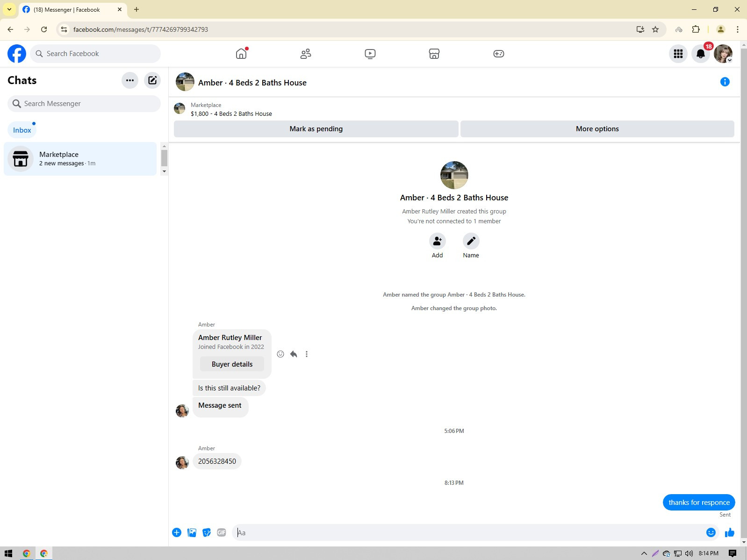Click the large group house photo
This screenshot has height=560, width=747.
(454, 175)
